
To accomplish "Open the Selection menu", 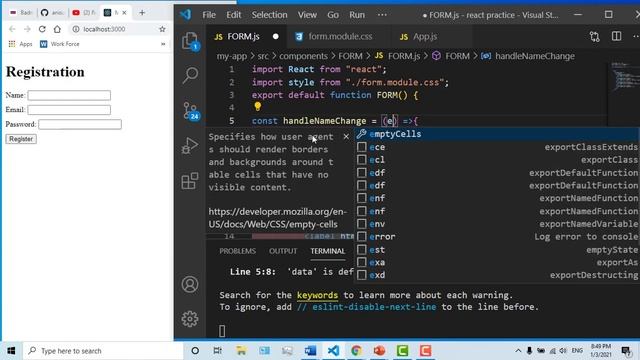I will click(x=269, y=15).
